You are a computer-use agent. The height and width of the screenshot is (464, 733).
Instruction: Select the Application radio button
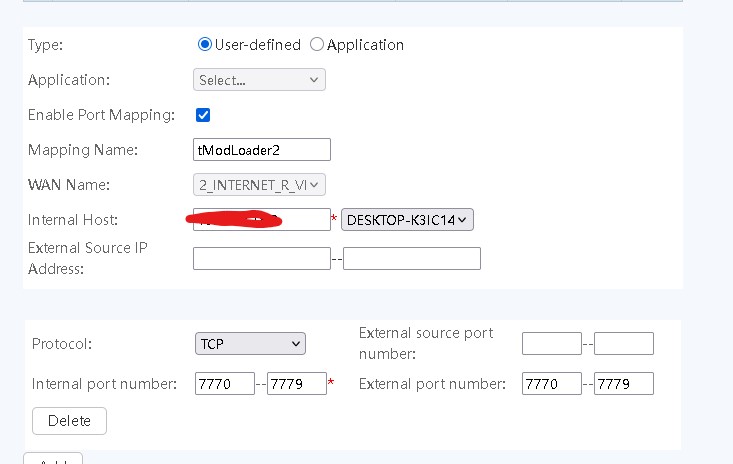coord(317,44)
